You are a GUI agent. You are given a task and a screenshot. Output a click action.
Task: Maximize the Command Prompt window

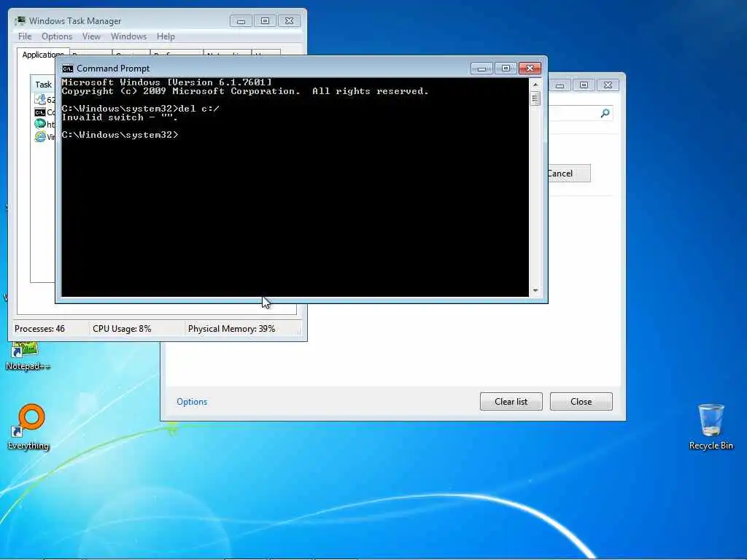506,69
